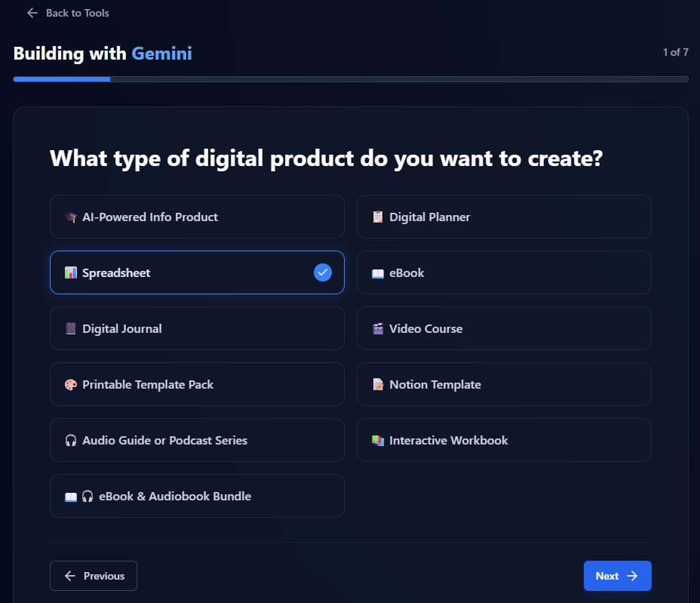The image size is (700, 603).
Task: Click the notebook icon beside Digital Journal
Action: (71, 329)
